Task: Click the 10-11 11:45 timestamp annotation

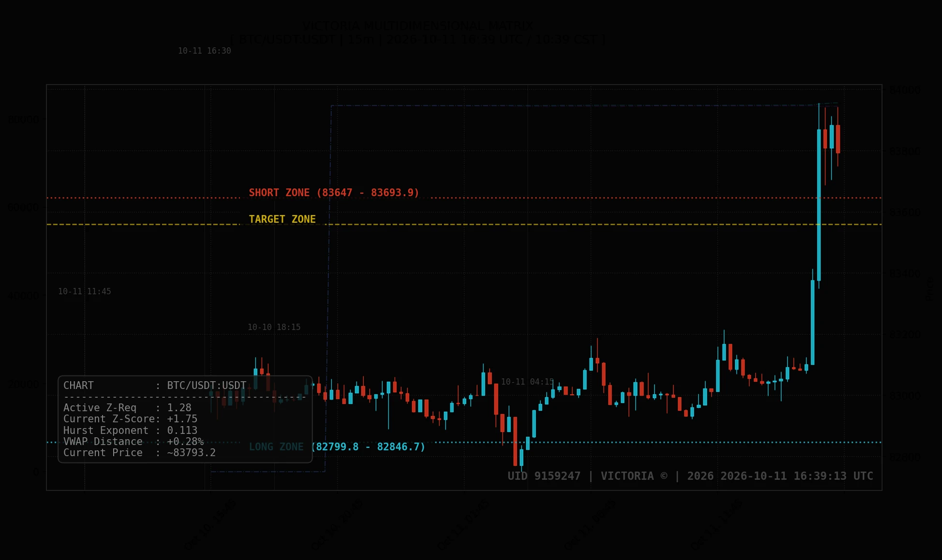Action: [x=85, y=291]
